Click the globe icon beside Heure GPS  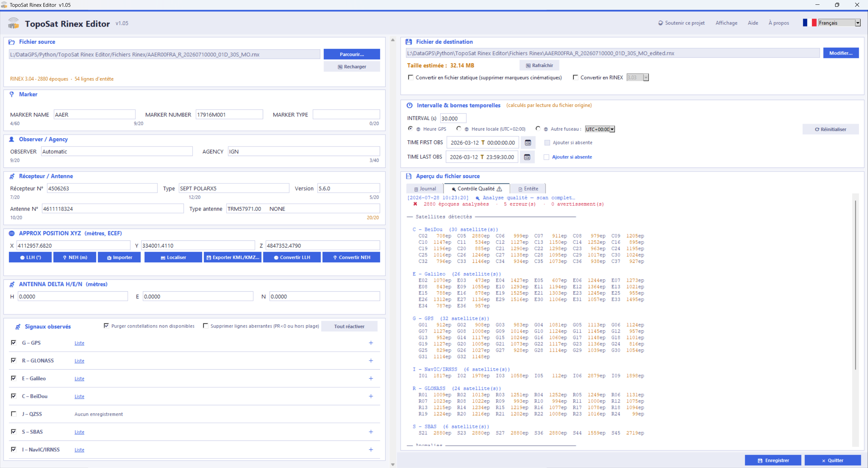click(418, 129)
